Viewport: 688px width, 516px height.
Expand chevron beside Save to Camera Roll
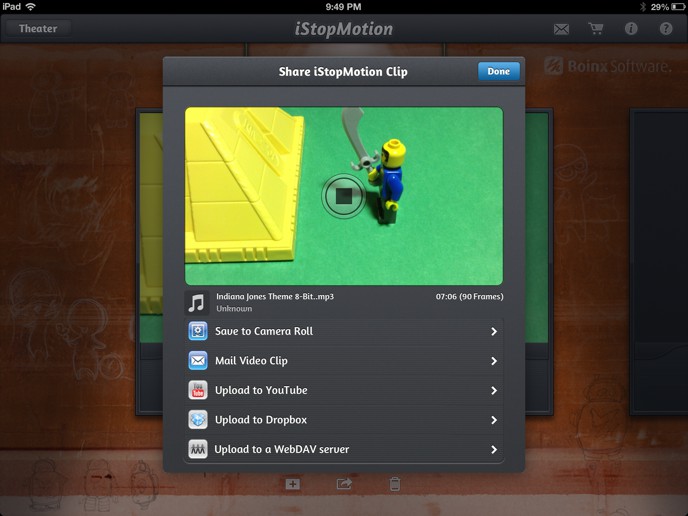coord(494,331)
